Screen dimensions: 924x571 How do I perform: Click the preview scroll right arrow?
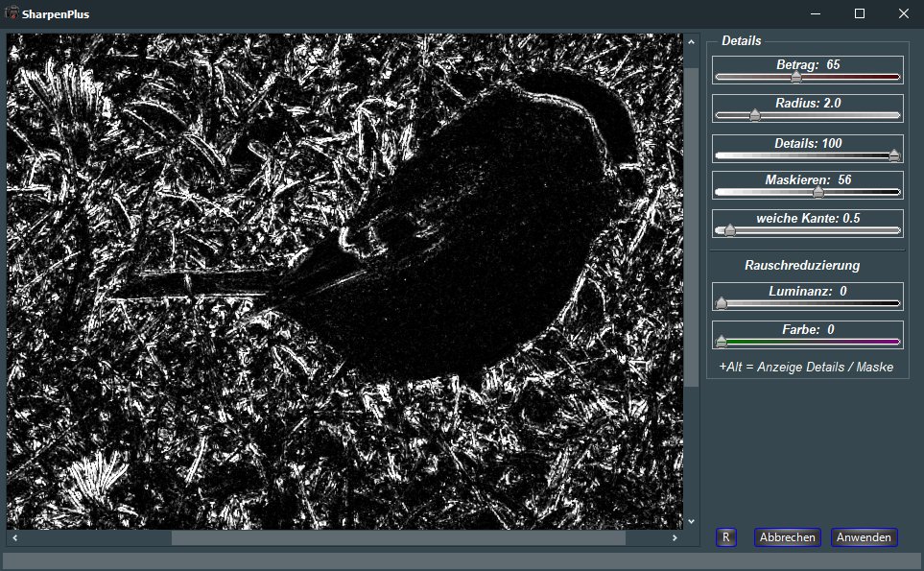click(x=676, y=538)
